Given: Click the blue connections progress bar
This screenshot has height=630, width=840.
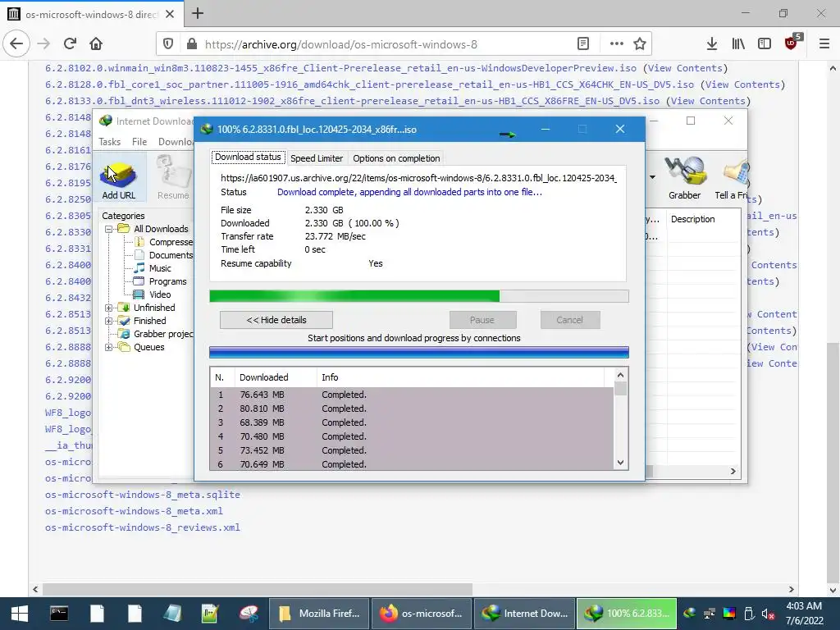Looking at the screenshot, I should tap(419, 352).
